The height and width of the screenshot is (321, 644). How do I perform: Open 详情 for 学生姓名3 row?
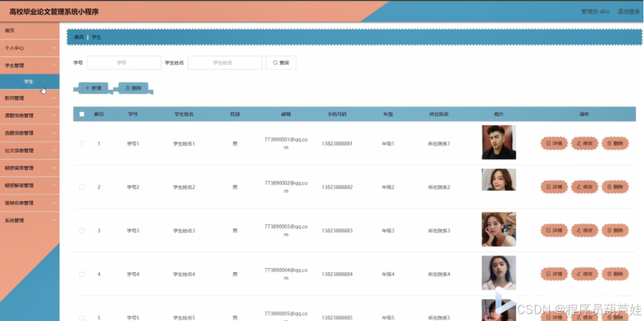(x=554, y=231)
